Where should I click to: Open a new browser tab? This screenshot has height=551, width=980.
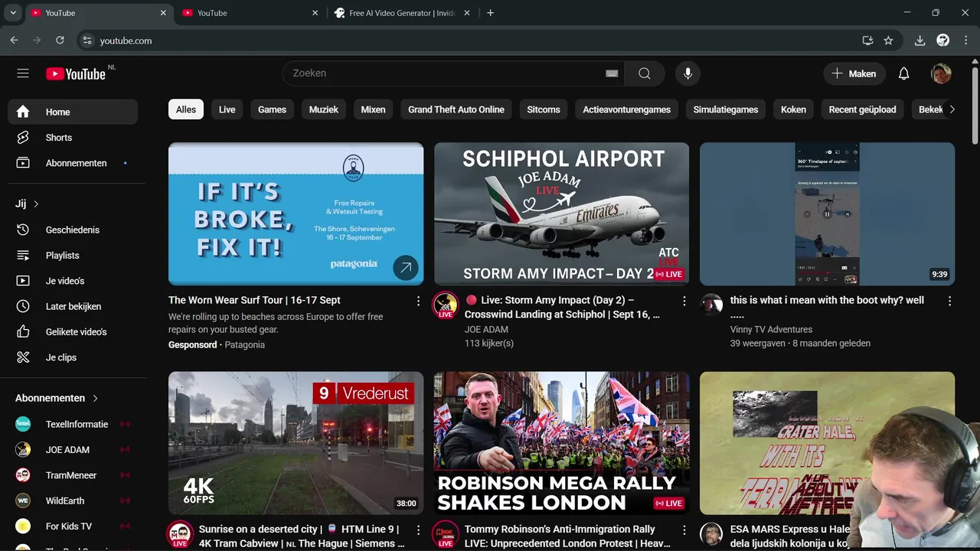click(x=490, y=13)
